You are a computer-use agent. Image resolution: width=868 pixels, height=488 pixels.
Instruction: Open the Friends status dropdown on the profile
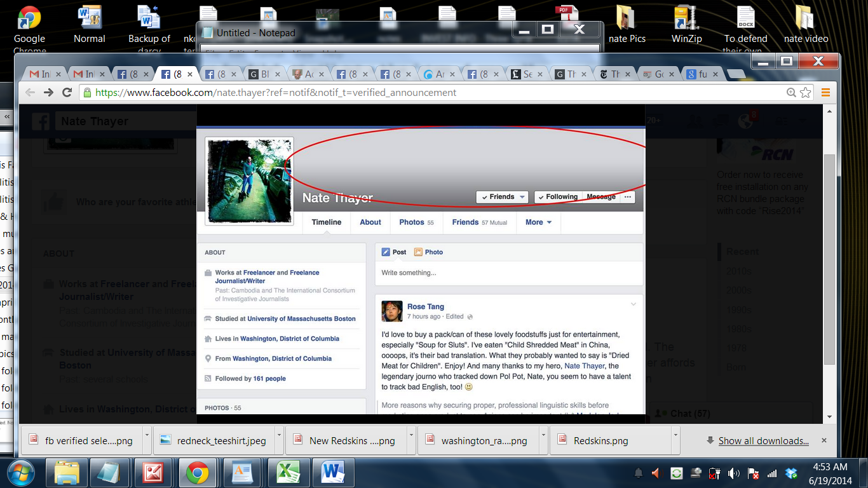click(502, 197)
